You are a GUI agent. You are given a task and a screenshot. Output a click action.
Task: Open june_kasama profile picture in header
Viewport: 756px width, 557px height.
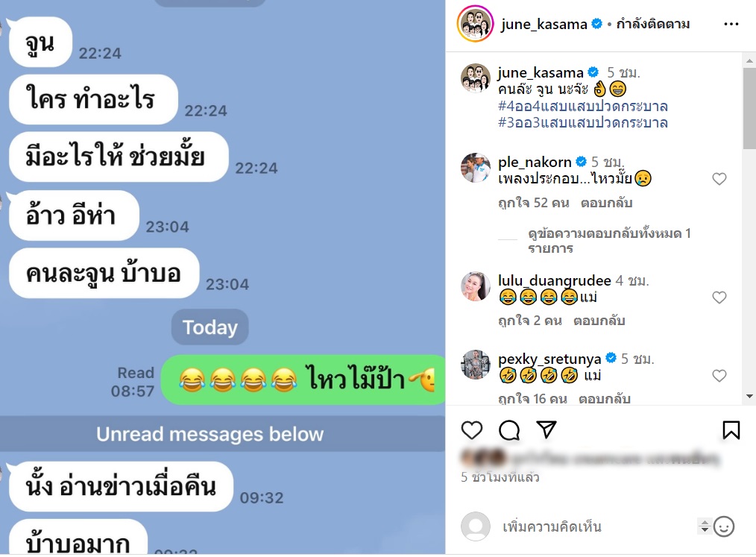pos(475,24)
